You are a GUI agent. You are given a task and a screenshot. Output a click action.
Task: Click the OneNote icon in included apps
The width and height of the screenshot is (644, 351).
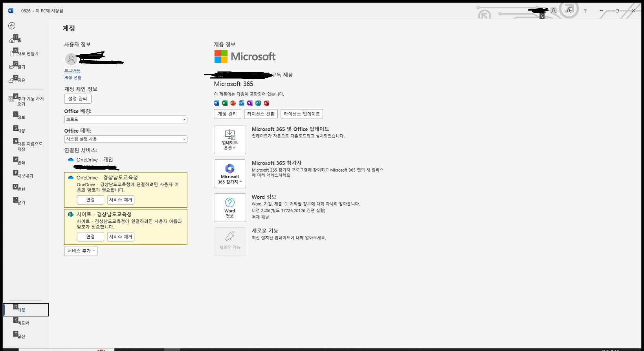coord(250,103)
